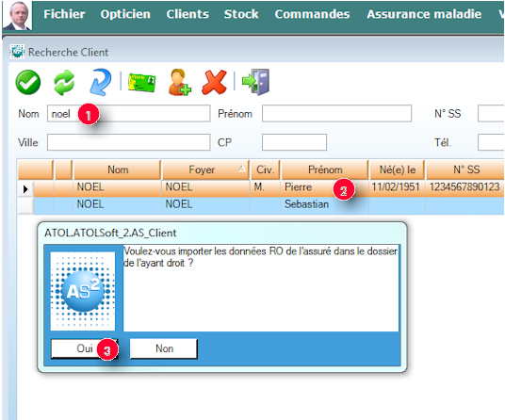
Task: Click the add new client icon
Action: 179,82
